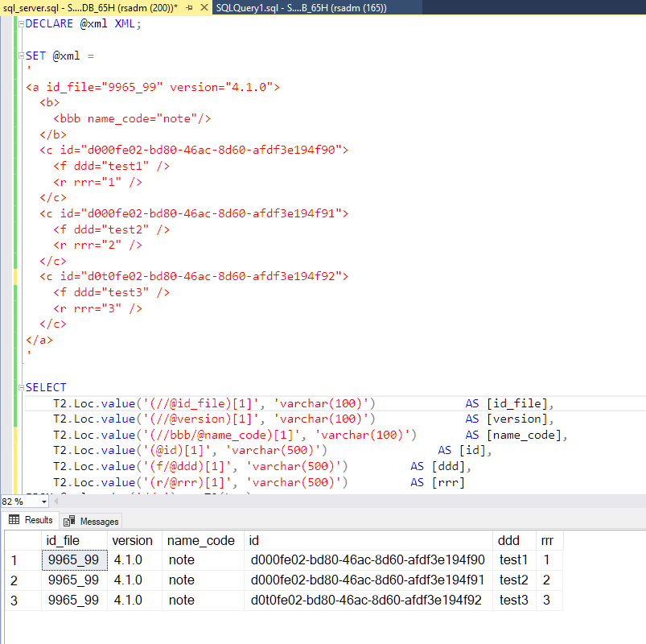Click the AS [rrr] alias
646x644 pixels.
click(x=438, y=483)
